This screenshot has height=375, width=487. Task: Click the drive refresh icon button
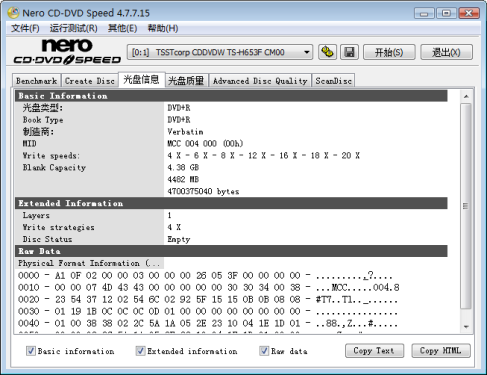coord(327,52)
